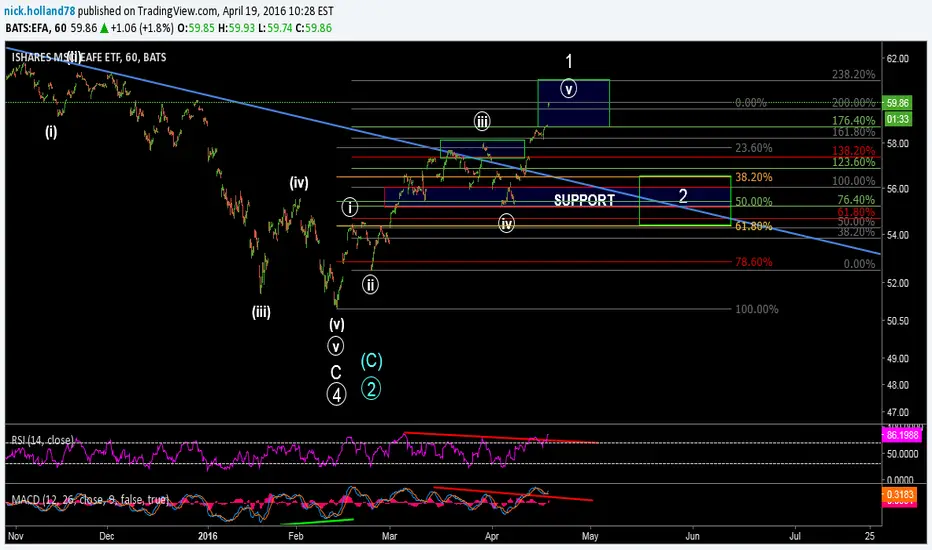
Task: Click the 200.00% Fibonacci extension label
Action: [854, 102]
